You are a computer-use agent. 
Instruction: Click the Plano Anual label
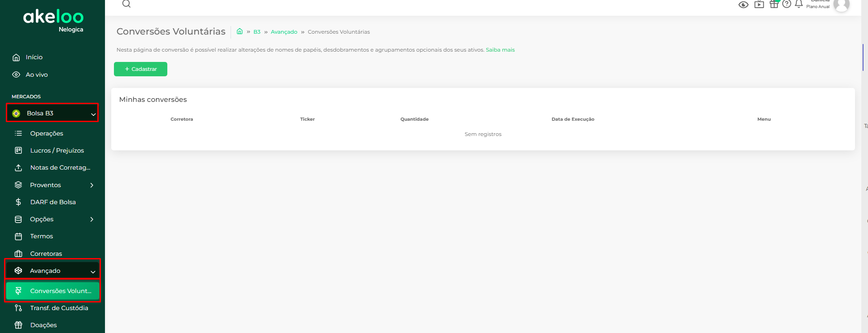click(818, 7)
